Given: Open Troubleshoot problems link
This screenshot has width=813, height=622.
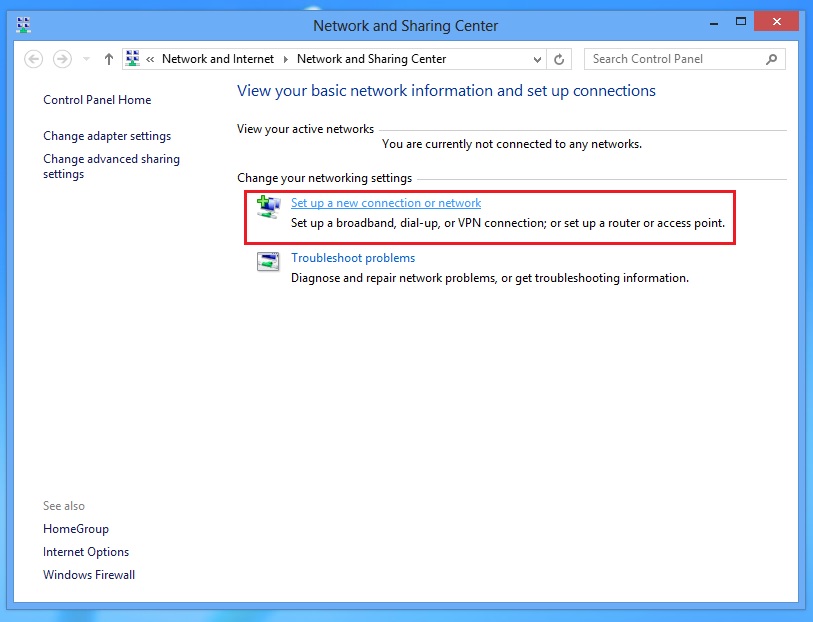Looking at the screenshot, I should tap(353, 258).
